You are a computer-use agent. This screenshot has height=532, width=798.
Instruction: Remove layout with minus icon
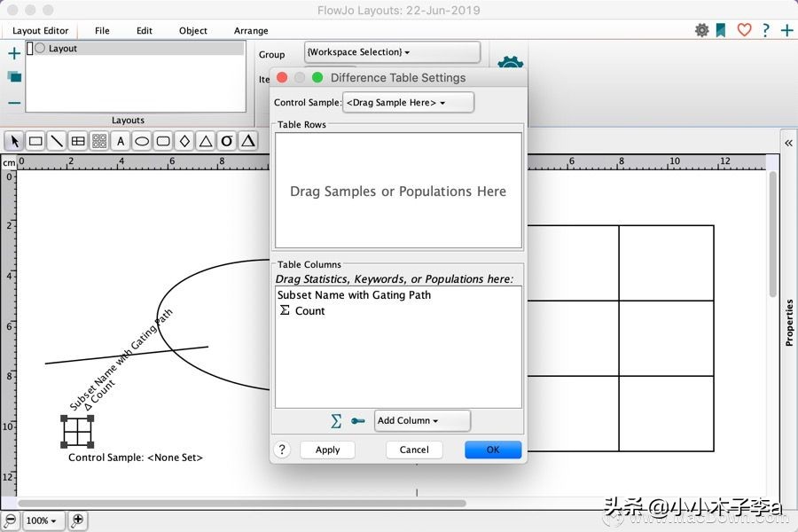[14, 103]
